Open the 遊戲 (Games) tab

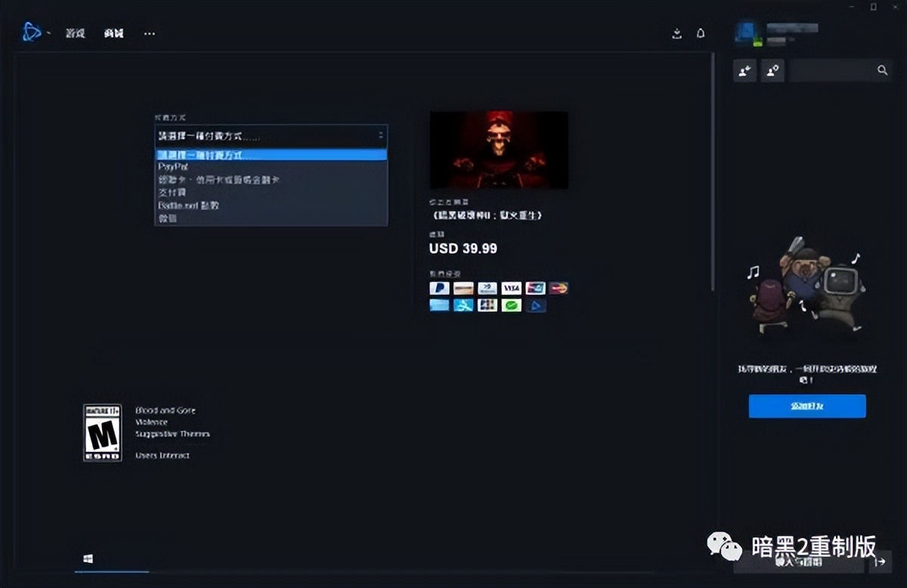pos(75,34)
